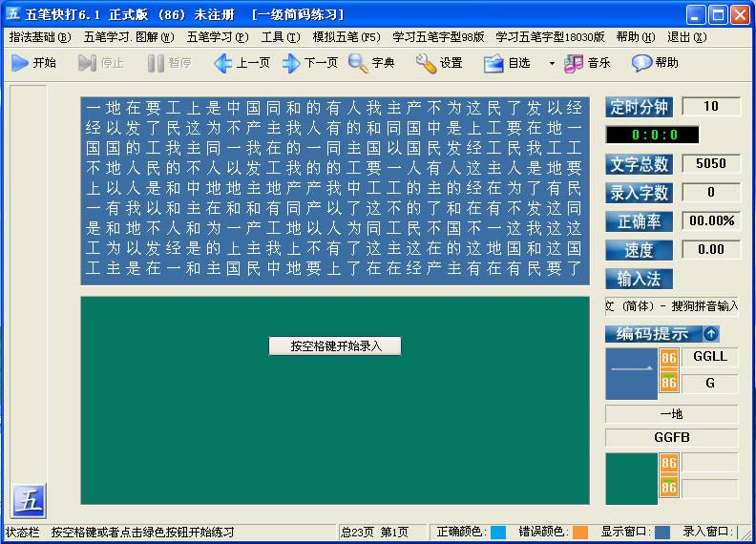Open 帮助 help speech-bubble icon
756x544 pixels.
[x=641, y=63]
